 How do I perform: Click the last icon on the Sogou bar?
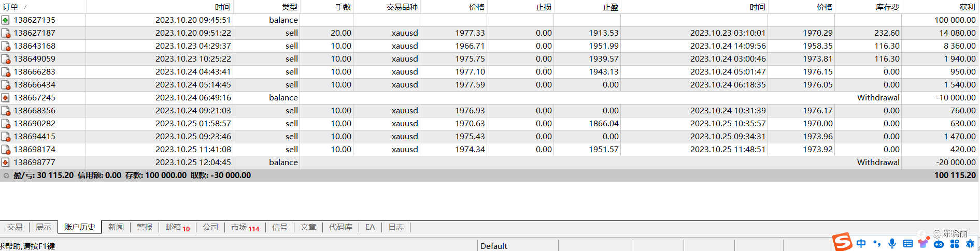point(970,243)
